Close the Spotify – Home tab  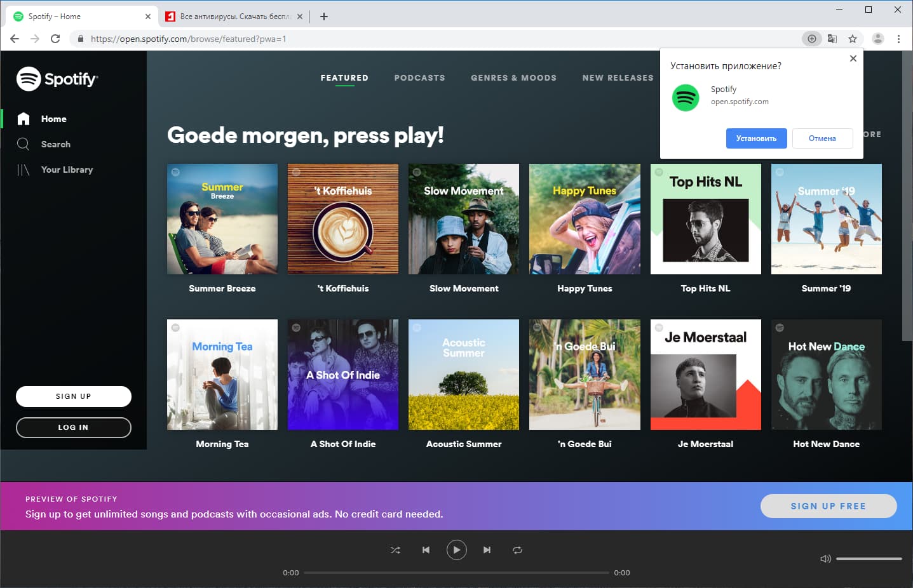[147, 17]
